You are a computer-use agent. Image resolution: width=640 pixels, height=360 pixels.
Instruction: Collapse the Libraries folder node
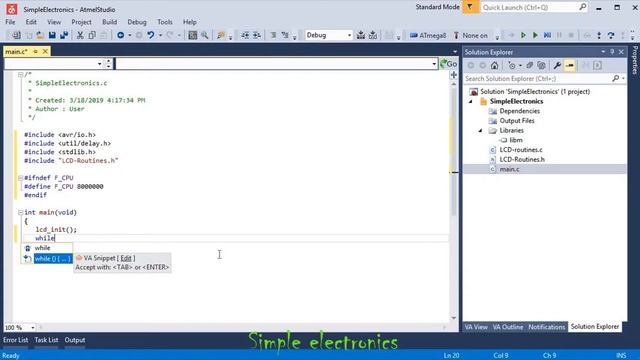pyautogui.click(x=480, y=131)
